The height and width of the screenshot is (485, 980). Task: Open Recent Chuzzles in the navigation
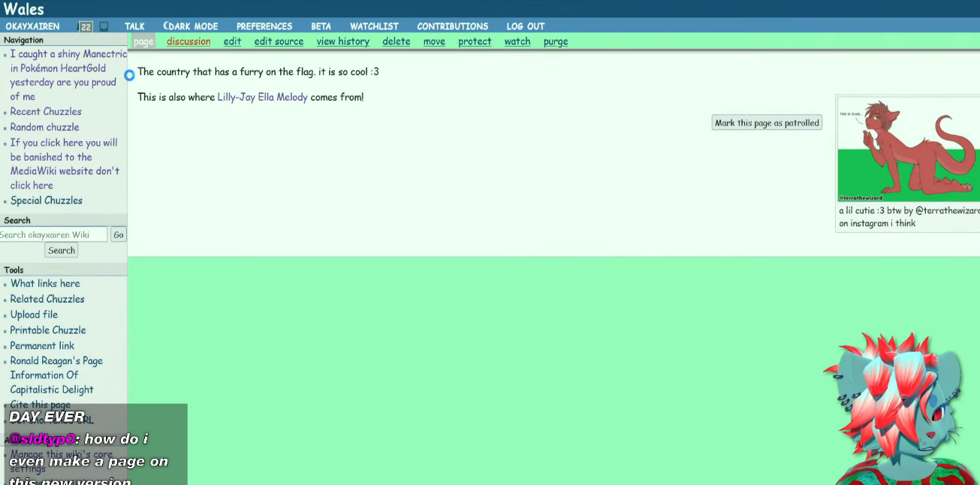coord(46,112)
